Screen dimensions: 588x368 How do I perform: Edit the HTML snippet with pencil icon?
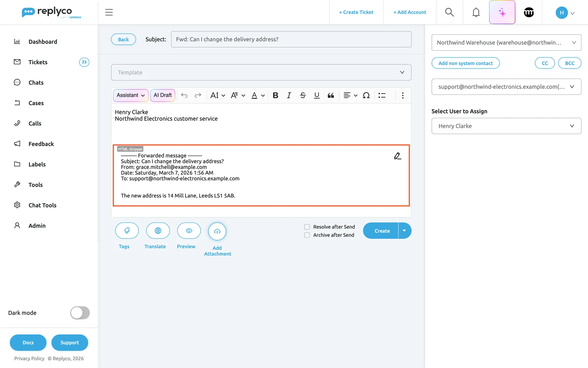tap(397, 156)
